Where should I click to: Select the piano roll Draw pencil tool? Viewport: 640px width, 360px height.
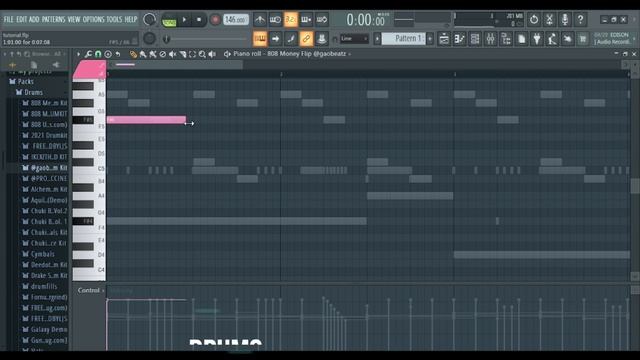pyautogui.click(x=133, y=54)
